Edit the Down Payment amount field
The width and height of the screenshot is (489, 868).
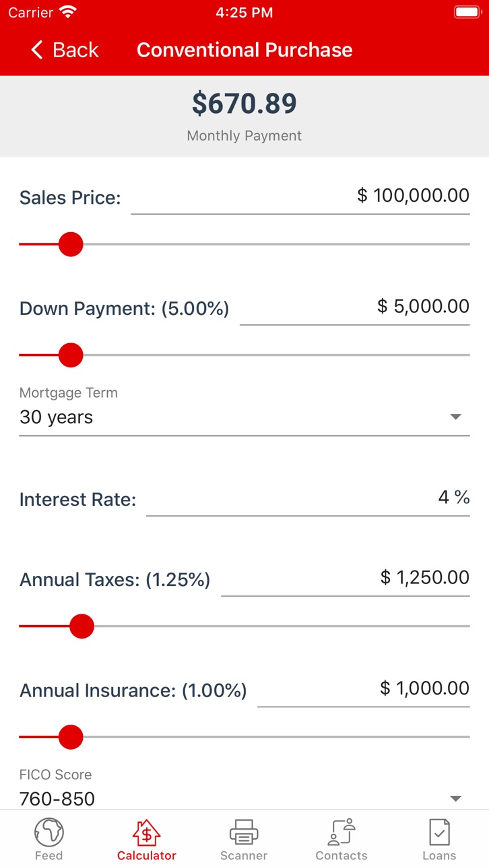click(355, 308)
